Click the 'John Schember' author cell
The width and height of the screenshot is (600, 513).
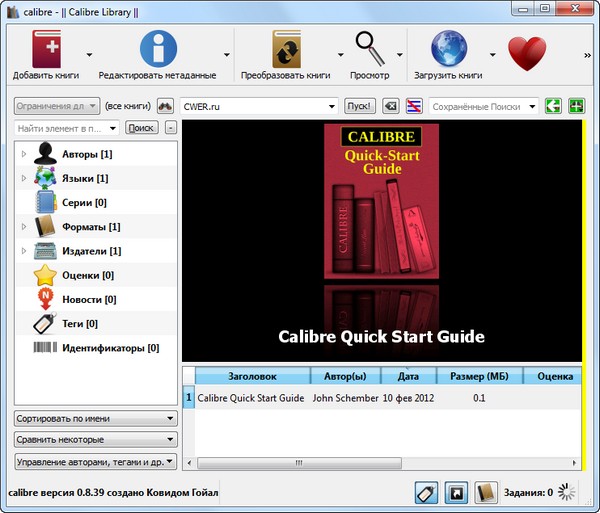pyautogui.click(x=345, y=398)
